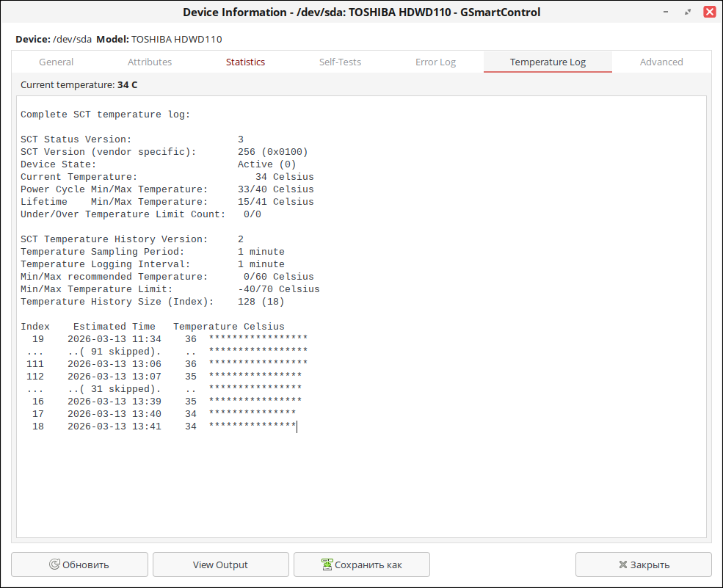This screenshot has height=588, width=723.
Task: Click the refresh icon on the Обновить button
Action: 54,565
